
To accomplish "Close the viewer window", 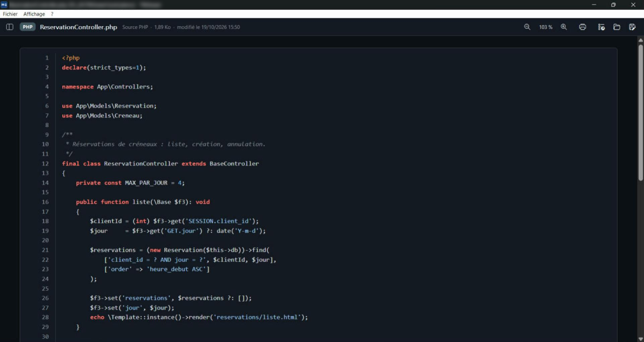I will [x=633, y=4].
